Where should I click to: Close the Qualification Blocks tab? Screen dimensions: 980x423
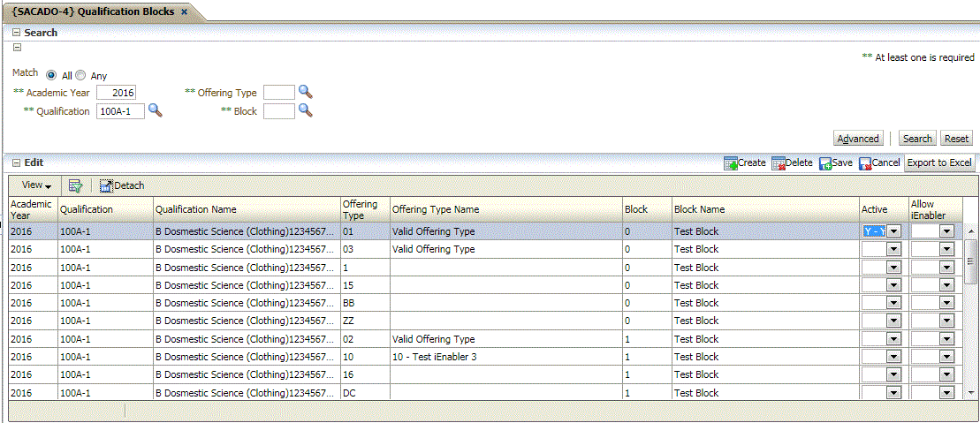point(184,11)
